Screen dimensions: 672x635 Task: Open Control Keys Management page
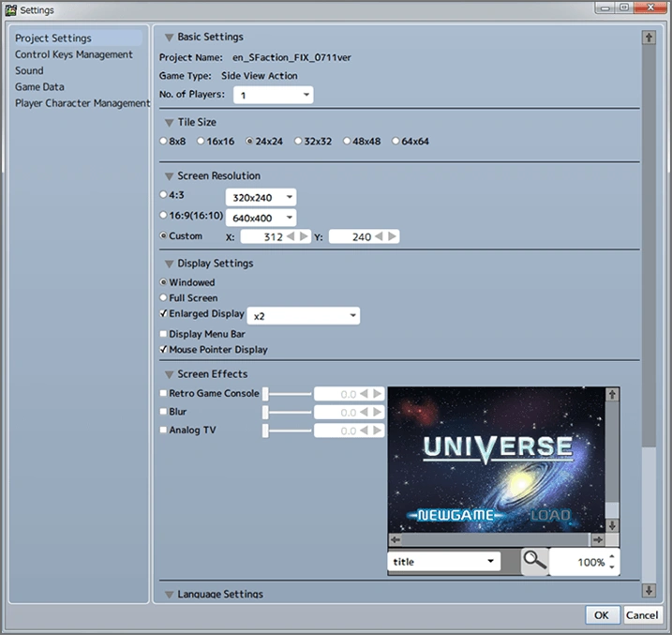point(74,54)
